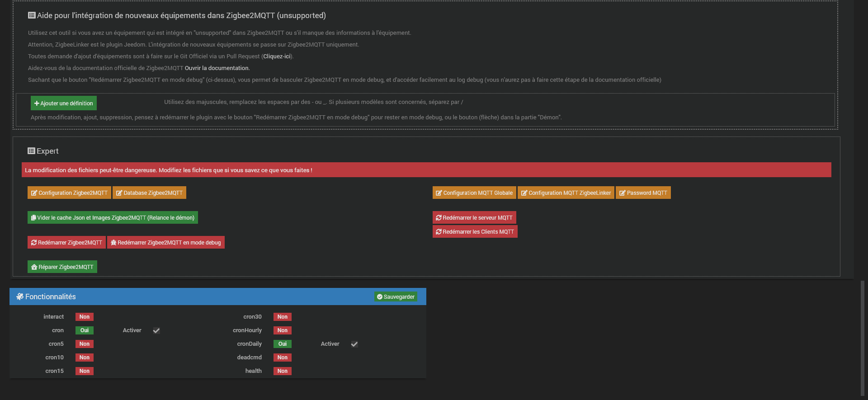This screenshot has height=400, width=868.
Task: Click Redémarrer Zigbee2MQTT en mode debug
Action: [x=166, y=242]
